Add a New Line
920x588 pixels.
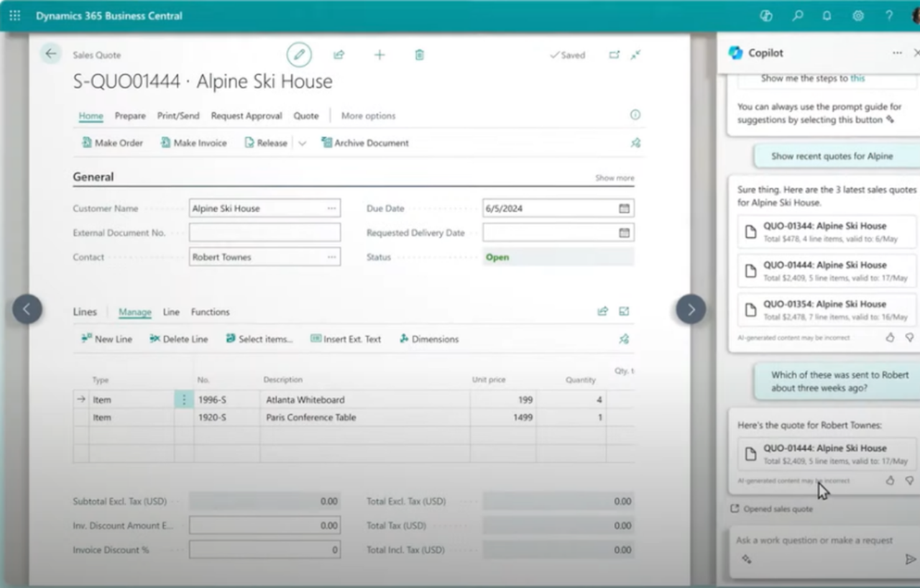coord(106,339)
